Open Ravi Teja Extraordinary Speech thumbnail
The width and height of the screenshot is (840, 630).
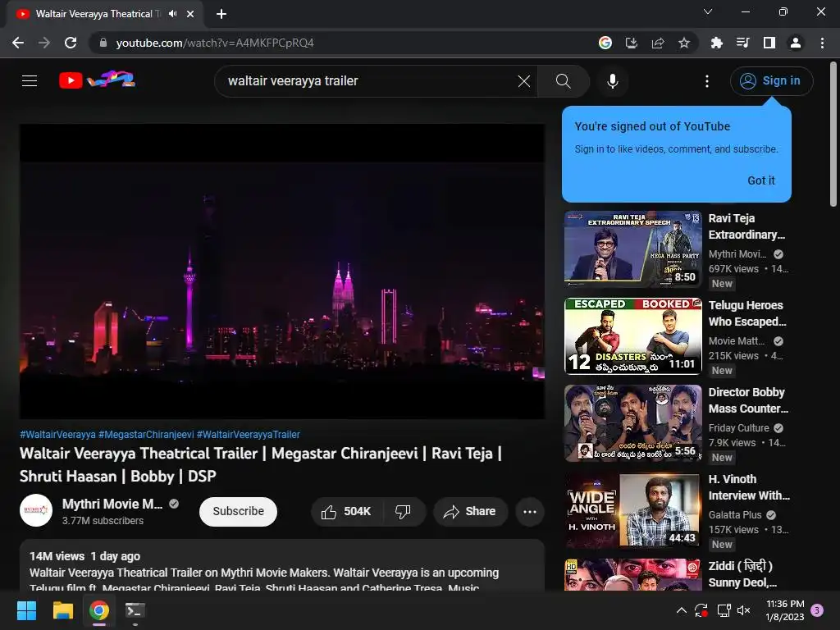click(632, 249)
